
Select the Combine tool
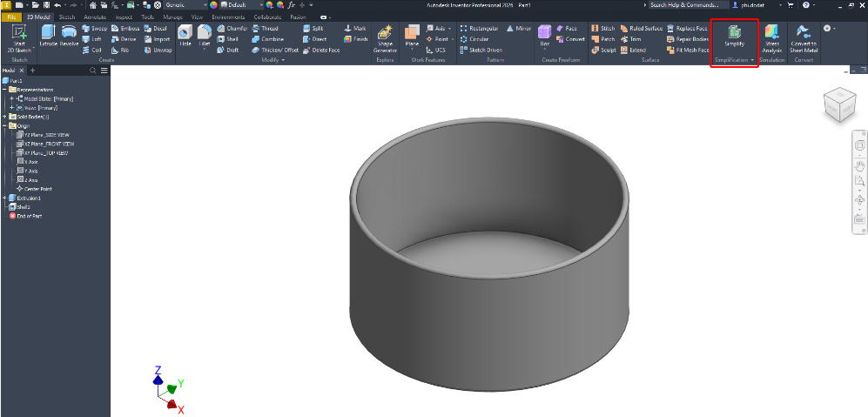pyautogui.click(x=268, y=39)
